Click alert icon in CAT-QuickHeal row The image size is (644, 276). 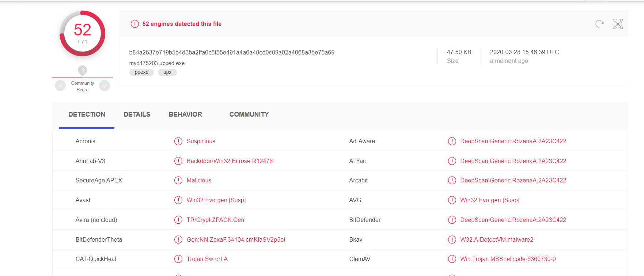(x=178, y=259)
